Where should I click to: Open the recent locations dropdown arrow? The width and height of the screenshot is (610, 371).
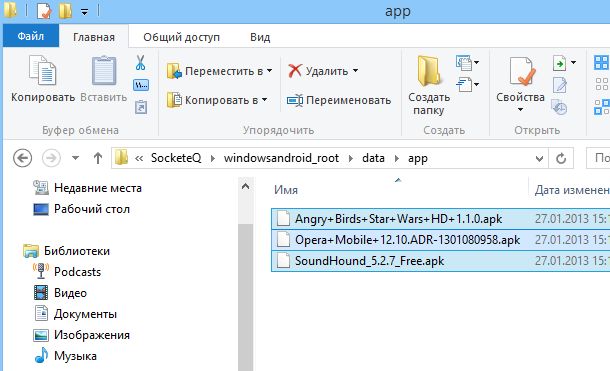[75, 158]
